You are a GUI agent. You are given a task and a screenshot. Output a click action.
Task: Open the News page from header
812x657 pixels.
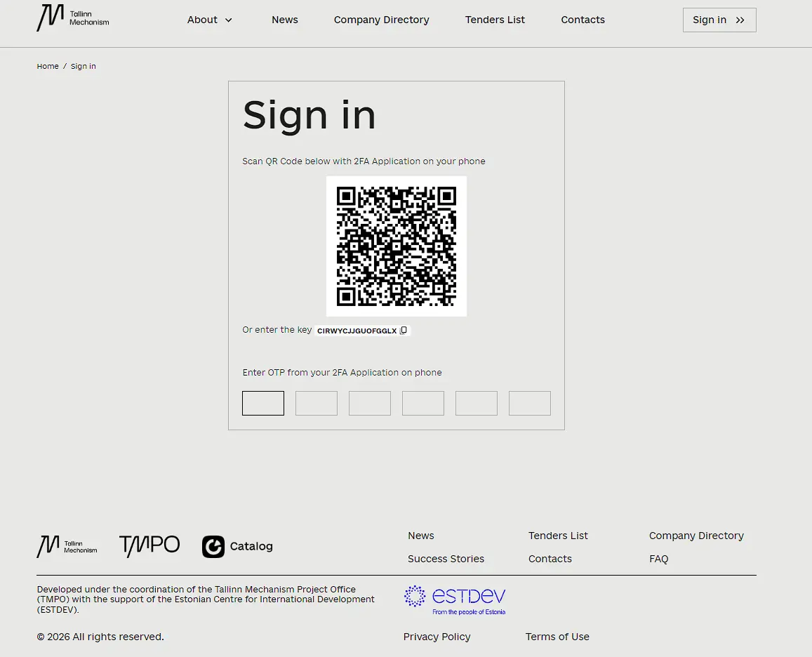(x=285, y=20)
